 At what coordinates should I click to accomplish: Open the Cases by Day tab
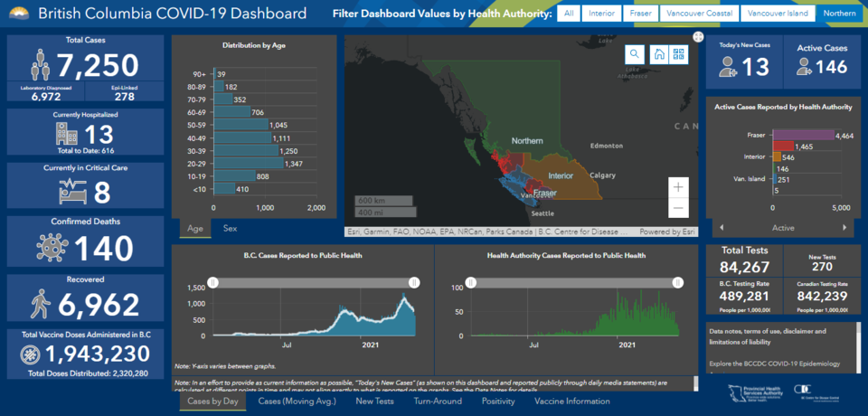tap(212, 401)
